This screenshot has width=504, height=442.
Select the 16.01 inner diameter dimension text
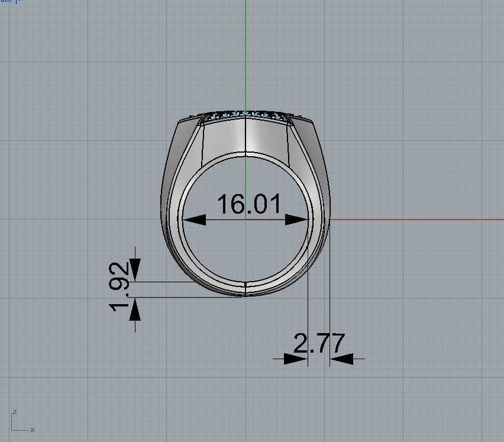249,204
